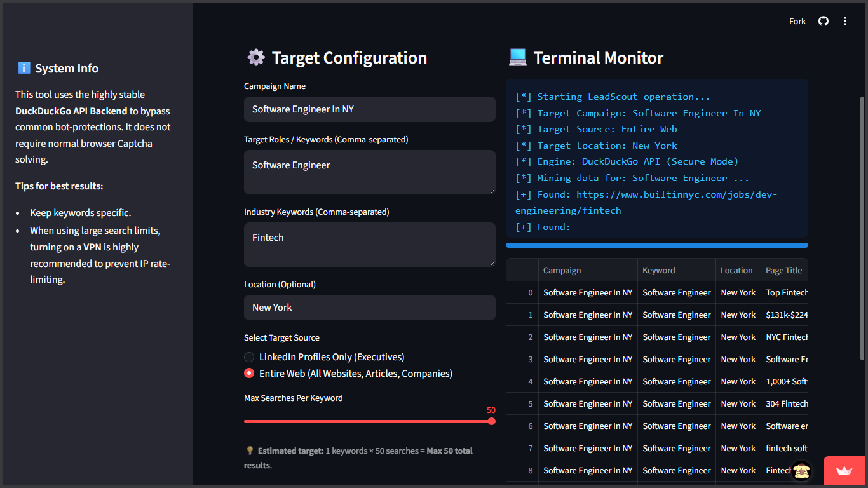Click the Campaign column header
The image size is (868, 488).
coord(588,270)
